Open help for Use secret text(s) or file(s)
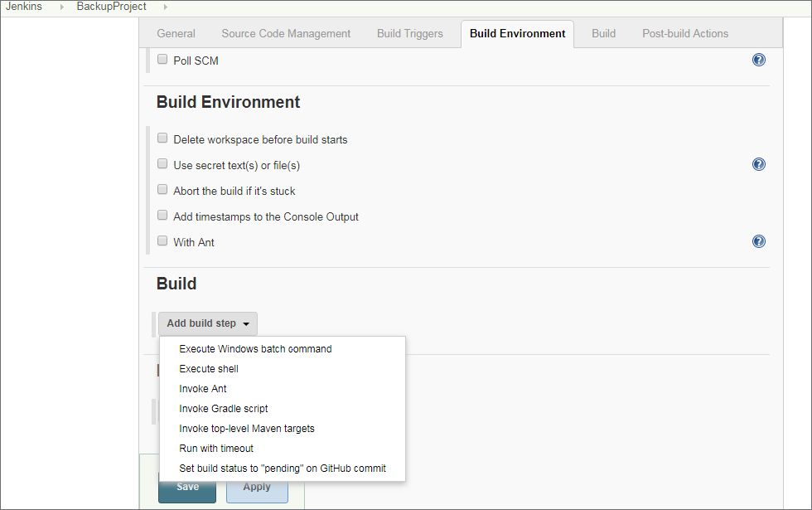 pyautogui.click(x=759, y=163)
